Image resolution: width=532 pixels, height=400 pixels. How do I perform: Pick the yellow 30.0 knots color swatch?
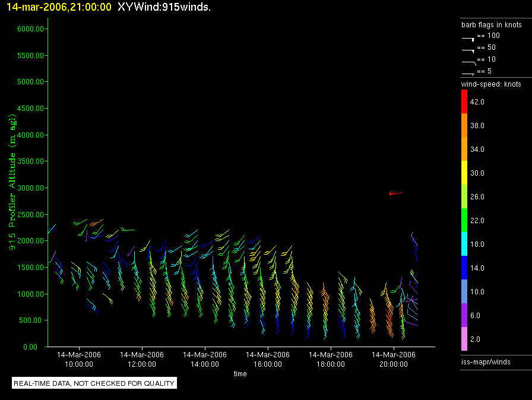tap(464, 173)
